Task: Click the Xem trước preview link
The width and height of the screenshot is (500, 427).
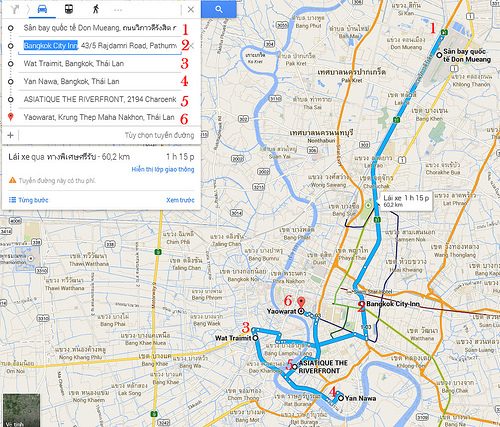Action: [180, 200]
